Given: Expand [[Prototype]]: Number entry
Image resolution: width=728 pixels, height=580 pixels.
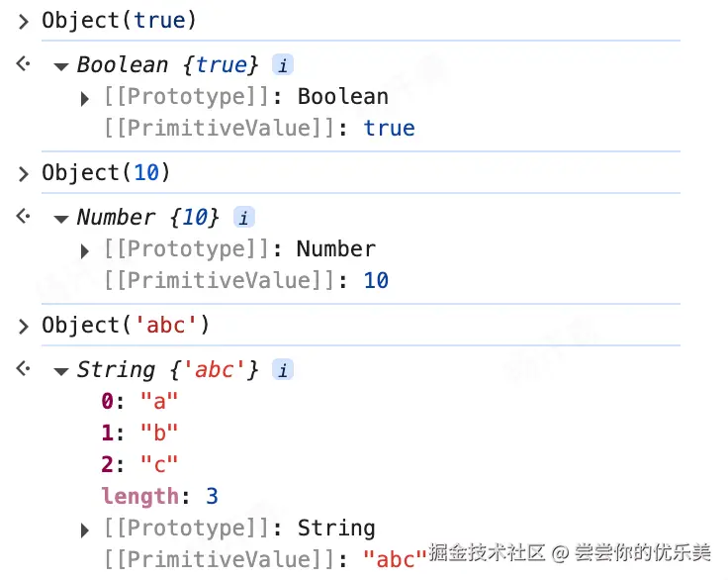Looking at the screenshot, I should [x=86, y=250].
